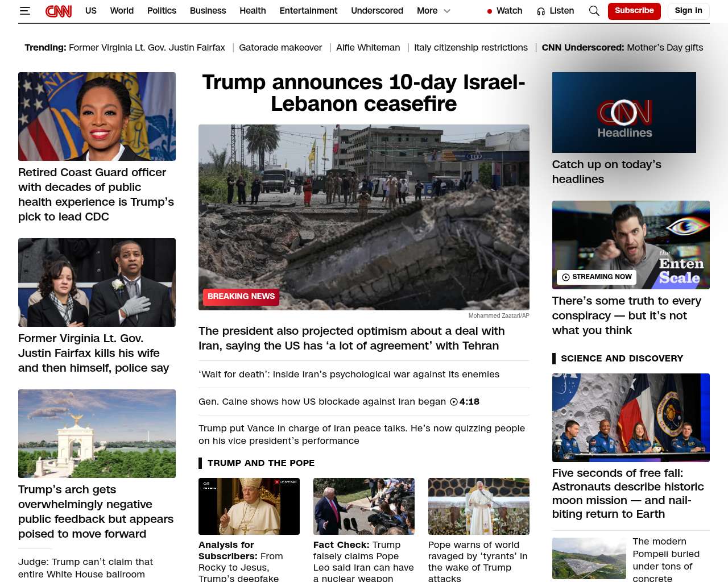Open the Alfie Whiteman trending link
The height and width of the screenshot is (582, 728).
tap(368, 48)
